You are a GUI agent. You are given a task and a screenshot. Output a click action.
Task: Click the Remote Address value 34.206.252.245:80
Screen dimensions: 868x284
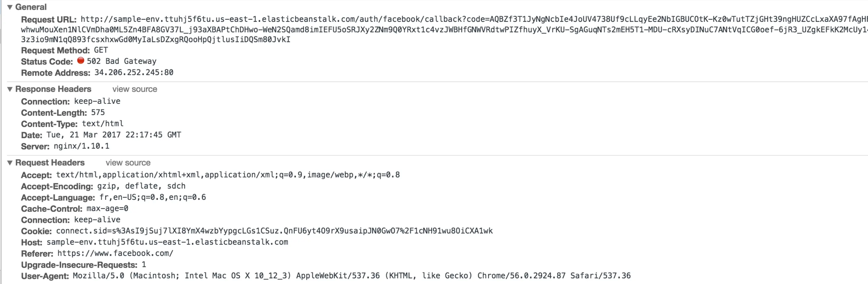(134, 73)
